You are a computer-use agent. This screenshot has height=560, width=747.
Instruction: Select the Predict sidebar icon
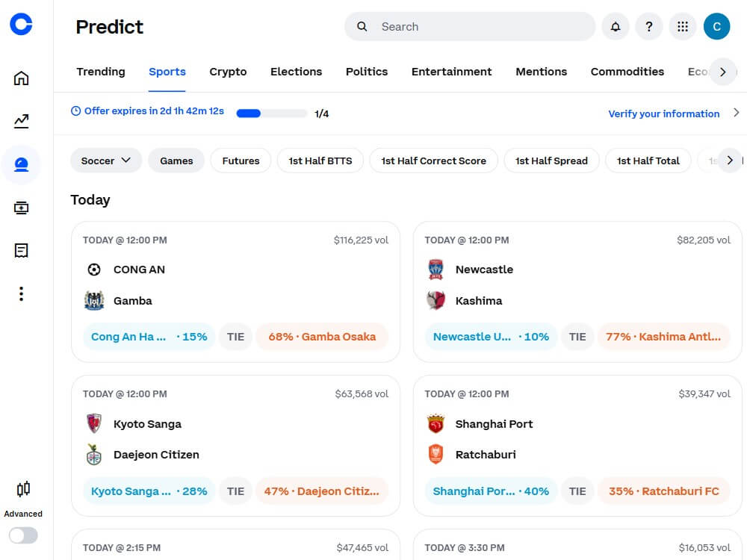tap(21, 165)
